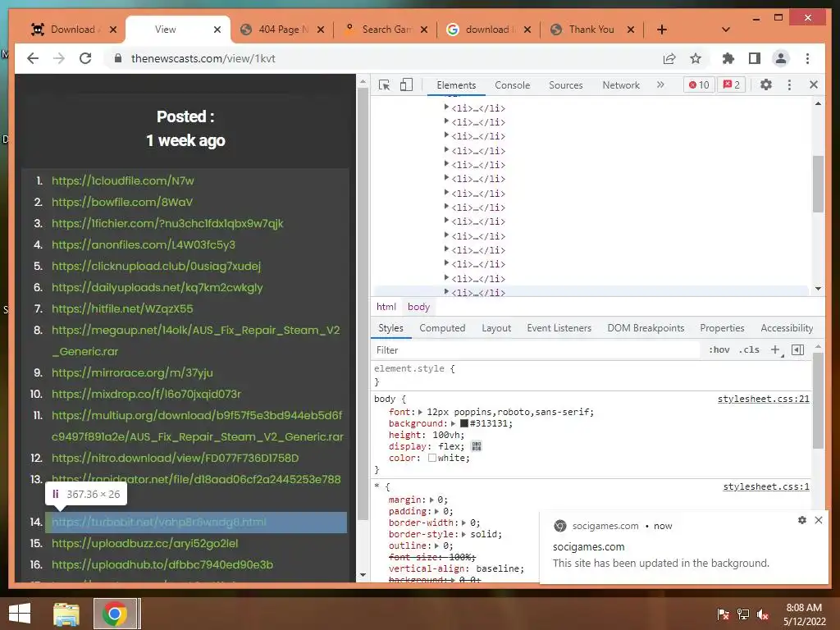Screen dimensions: 840x630
Task: Toggle the device toolbar icon
Action: 406,84
